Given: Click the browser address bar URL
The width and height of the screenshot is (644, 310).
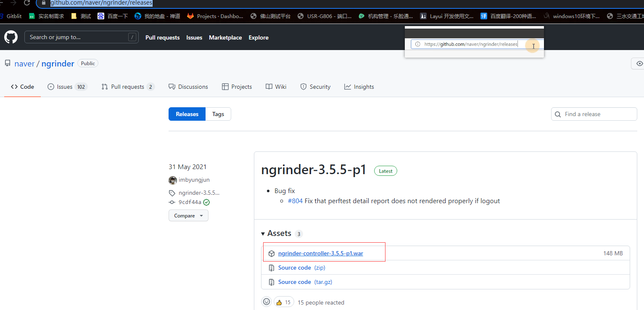Looking at the screenshot, I should point(101,3).
